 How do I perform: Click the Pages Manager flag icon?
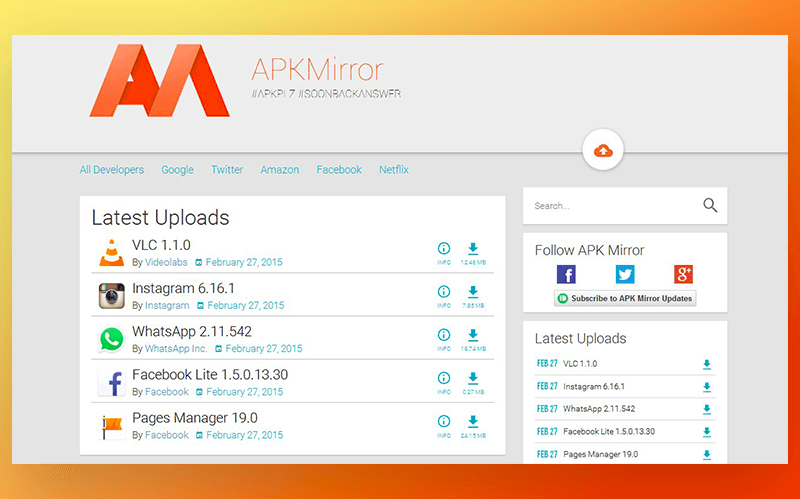point(111,427)
